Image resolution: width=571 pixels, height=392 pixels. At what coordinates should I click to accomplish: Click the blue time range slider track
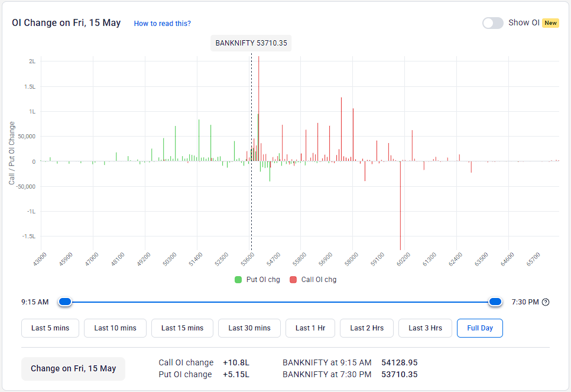pos(280,302)
